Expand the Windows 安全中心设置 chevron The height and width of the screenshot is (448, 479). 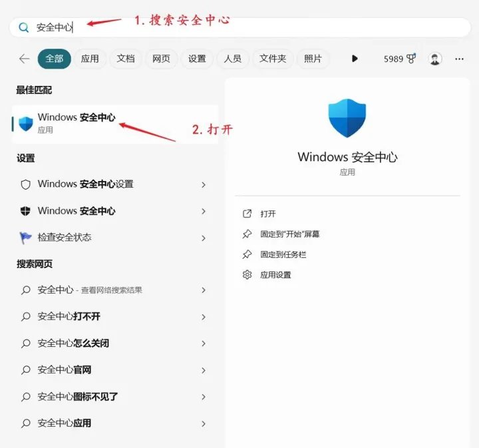(x=204, y=184)
